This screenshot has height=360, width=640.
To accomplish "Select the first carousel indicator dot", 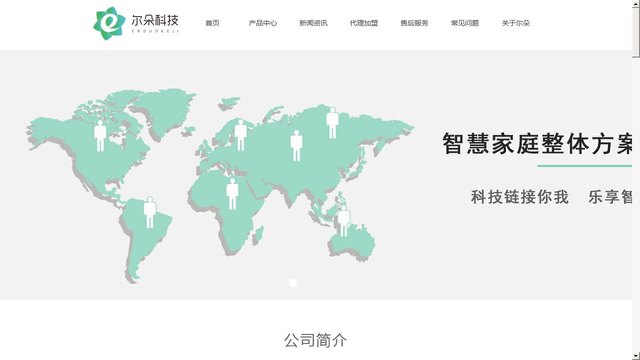I will [x=277, y=282].
